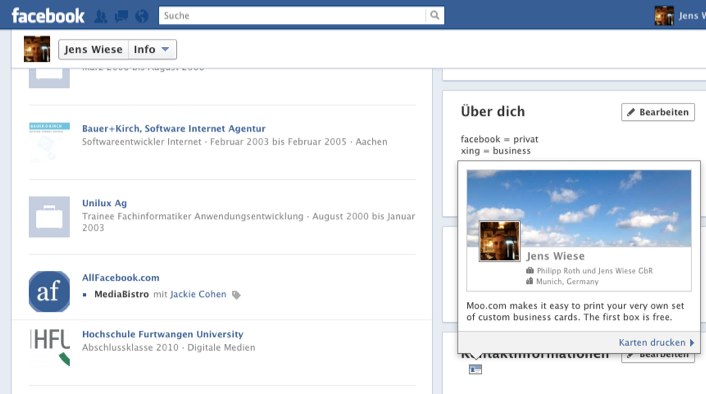Open friend requests icon
This screenshot has width=706, height=394.
coord(101,16)
